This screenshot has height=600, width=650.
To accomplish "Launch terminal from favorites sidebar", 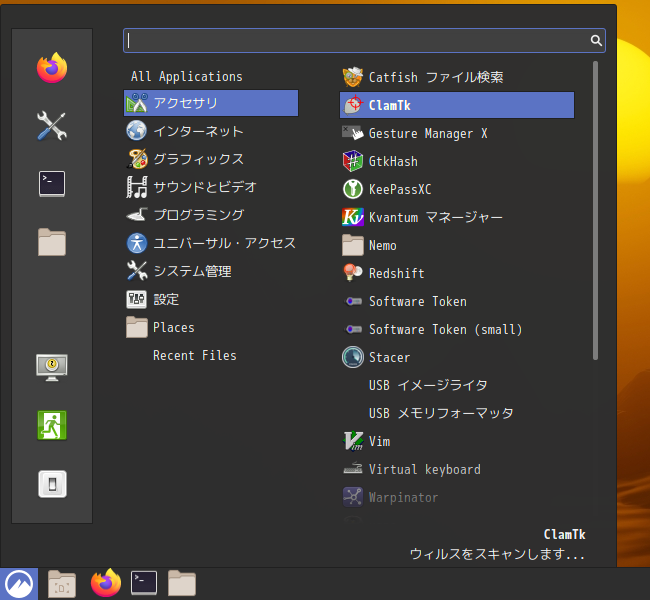I will (x=52, y=184).
